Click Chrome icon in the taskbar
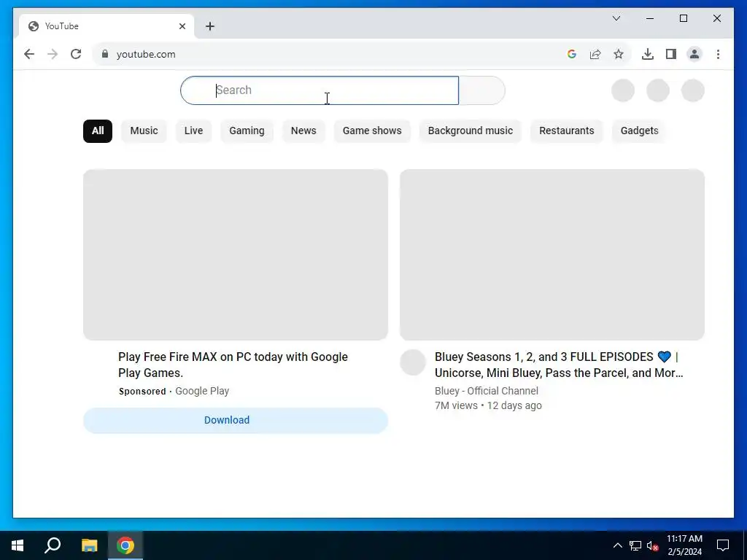Screen dimensions: 747x560 [125, 545]
